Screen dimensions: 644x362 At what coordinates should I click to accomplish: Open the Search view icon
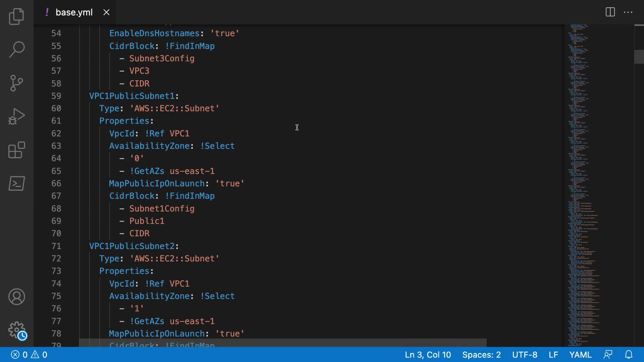pyautogui.click(x=16, y=49)
